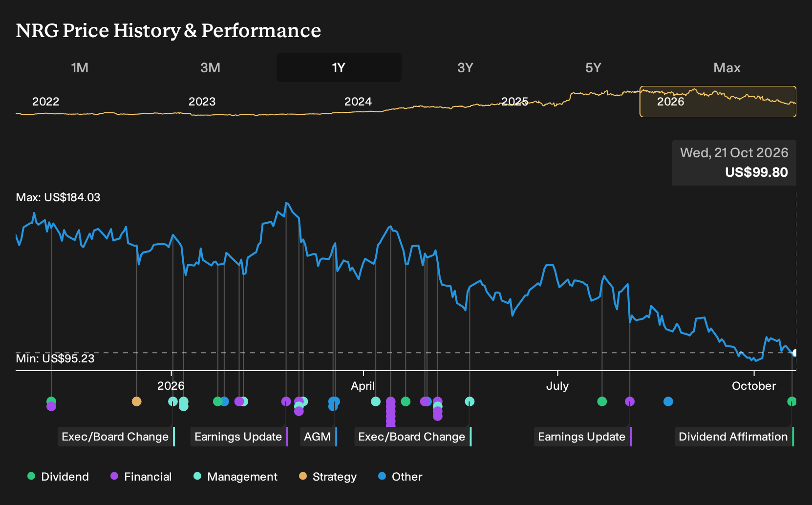Click the April axis label
Viewport: 812px width, 505px height.
pyautogui.click(x=363, y=386)
